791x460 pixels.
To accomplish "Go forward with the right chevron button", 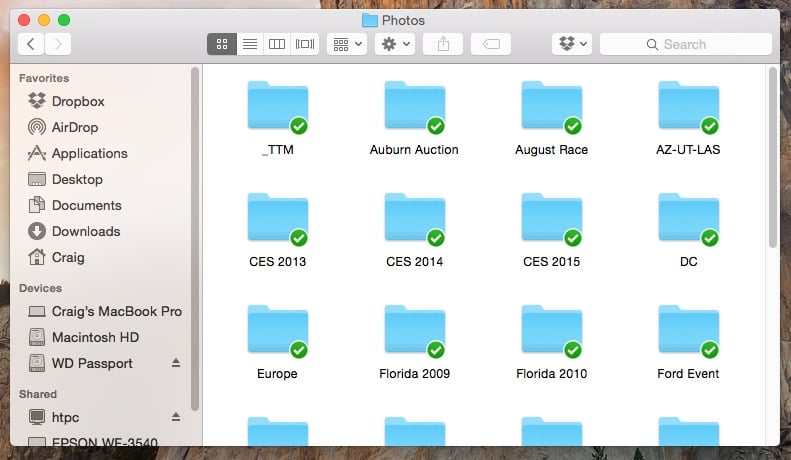I will tap(58, 44).
